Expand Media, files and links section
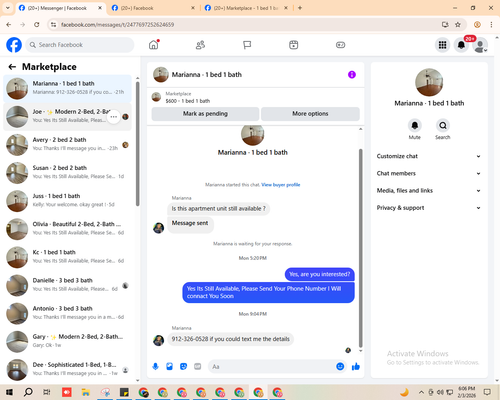 tap(429, 191)
